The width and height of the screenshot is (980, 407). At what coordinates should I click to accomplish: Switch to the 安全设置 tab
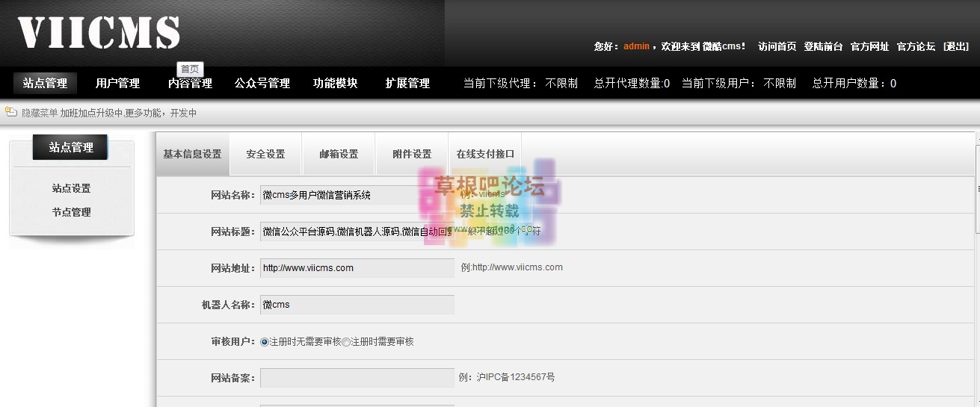265,155
